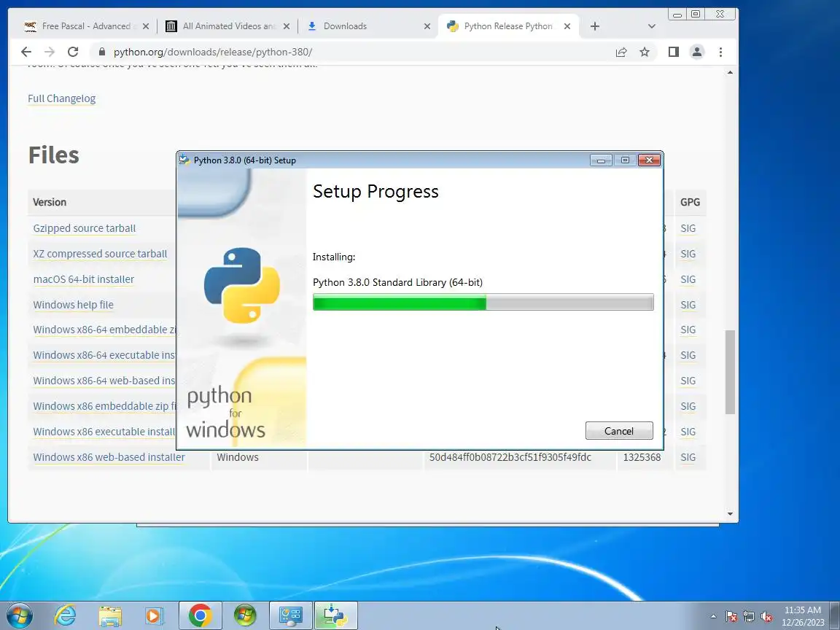Screen dimensions: 840x630
Task: Open the Windows x86-64 executable installer link
Action: [x=104, y=355]
